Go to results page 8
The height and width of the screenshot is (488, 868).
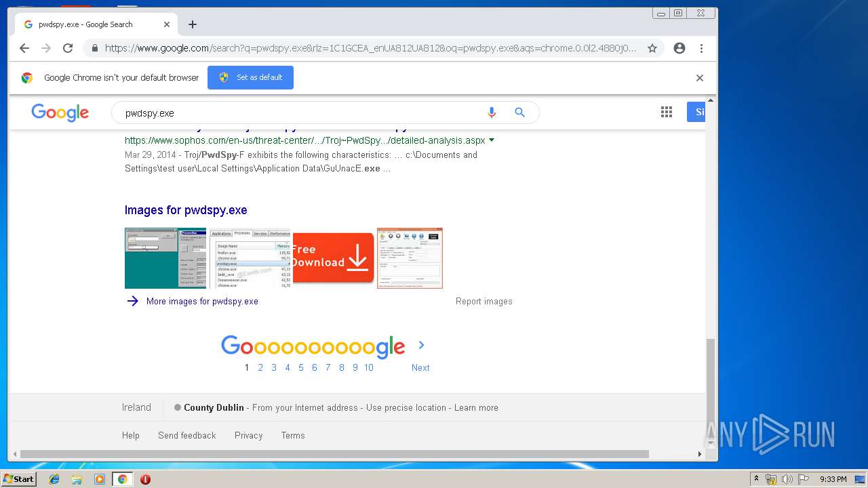pyautogui.click(x=342, y=367)
